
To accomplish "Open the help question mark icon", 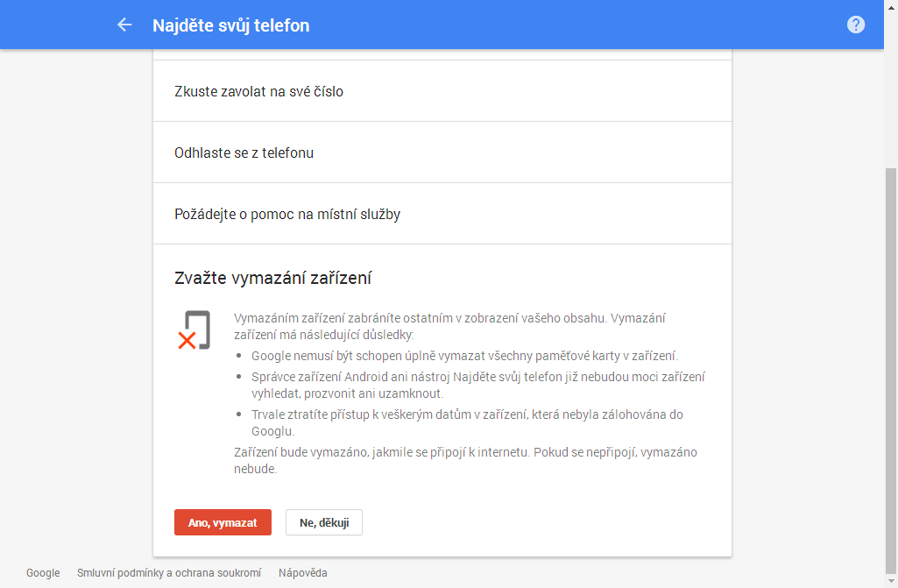I will click(x=856, y=25).
